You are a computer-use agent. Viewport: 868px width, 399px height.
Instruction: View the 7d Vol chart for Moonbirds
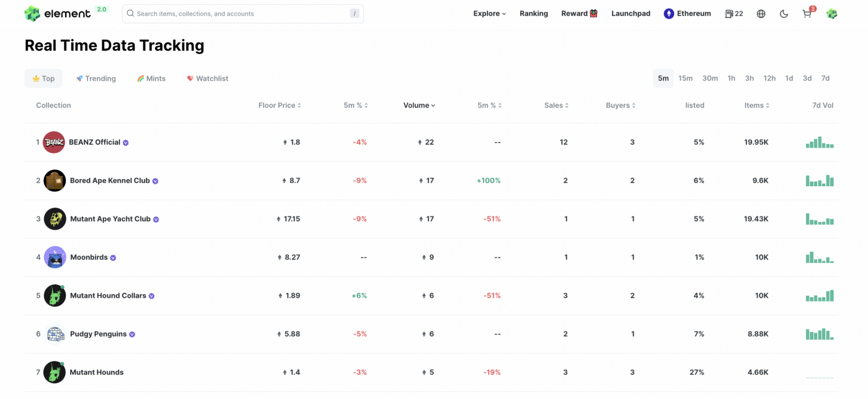(x=820, y=257)
